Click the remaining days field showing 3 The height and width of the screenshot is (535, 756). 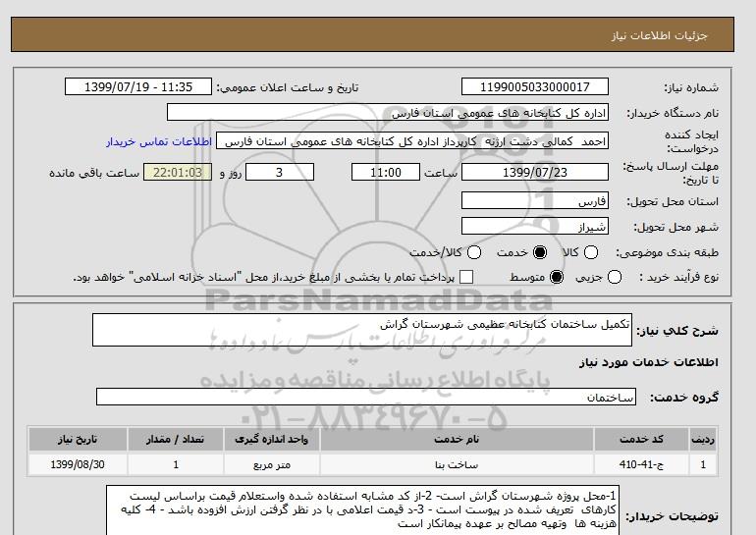pyautogui.click(x=280, y=173)
